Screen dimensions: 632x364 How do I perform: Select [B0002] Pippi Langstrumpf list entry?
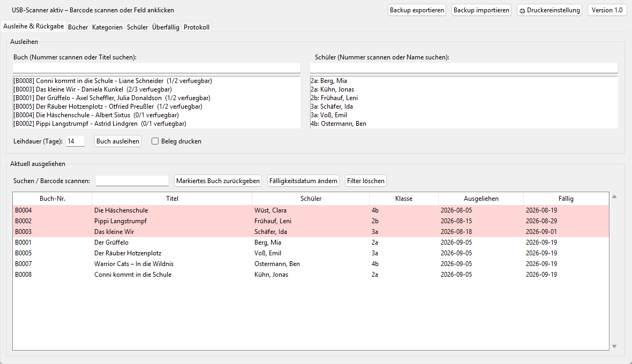pos(156,124)
